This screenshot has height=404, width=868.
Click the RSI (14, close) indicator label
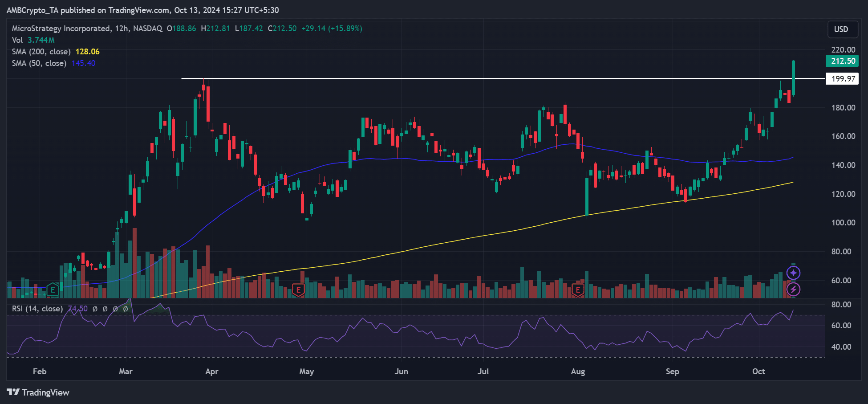coord(37,309)
